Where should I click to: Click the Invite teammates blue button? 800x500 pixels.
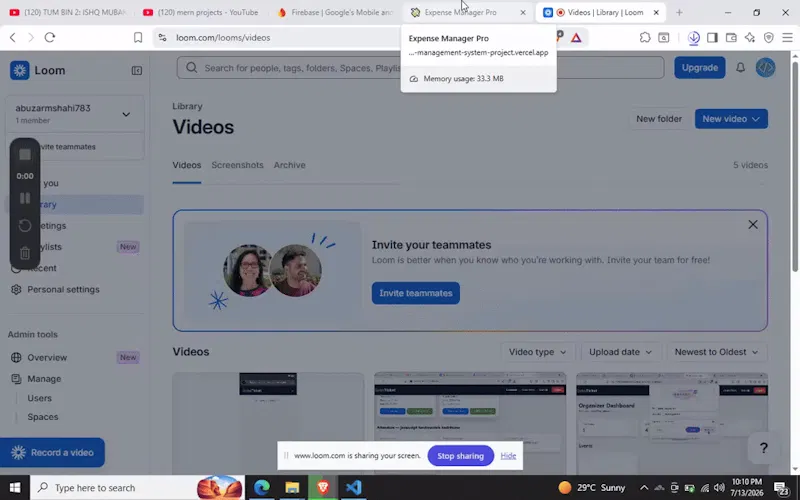tap(415, 293)
